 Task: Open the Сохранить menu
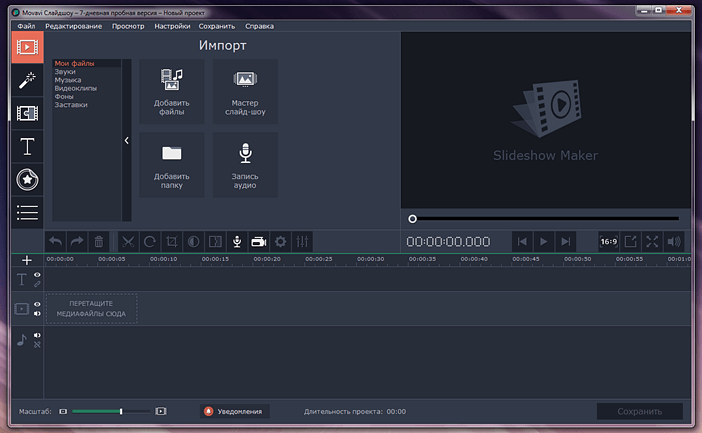coord(217,26)
